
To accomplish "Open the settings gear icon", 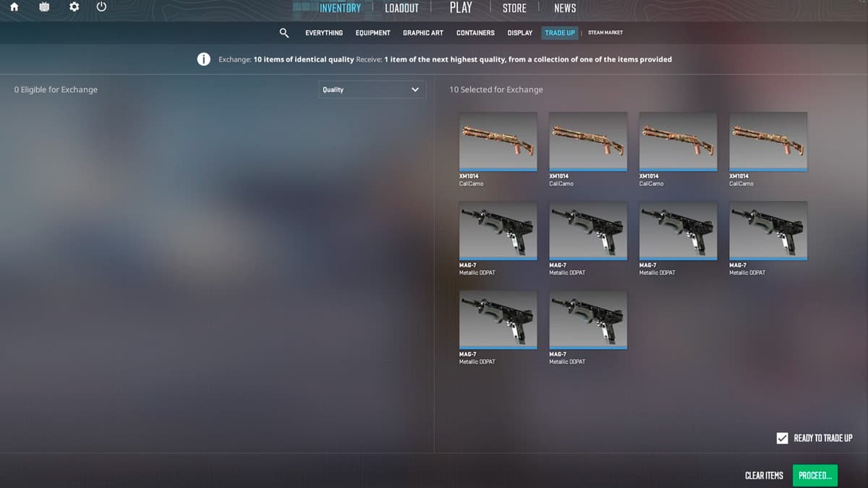I will point(73,7).
